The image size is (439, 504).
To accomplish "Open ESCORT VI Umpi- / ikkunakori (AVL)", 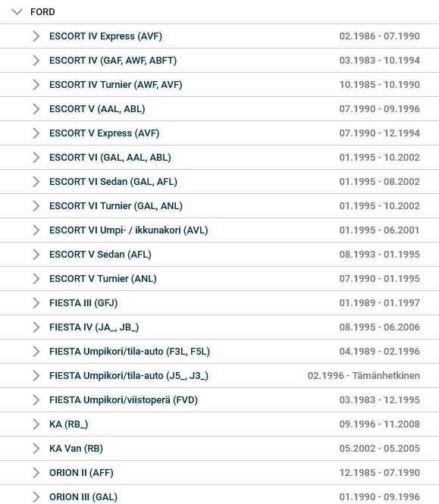I will (x=219, y=230).
